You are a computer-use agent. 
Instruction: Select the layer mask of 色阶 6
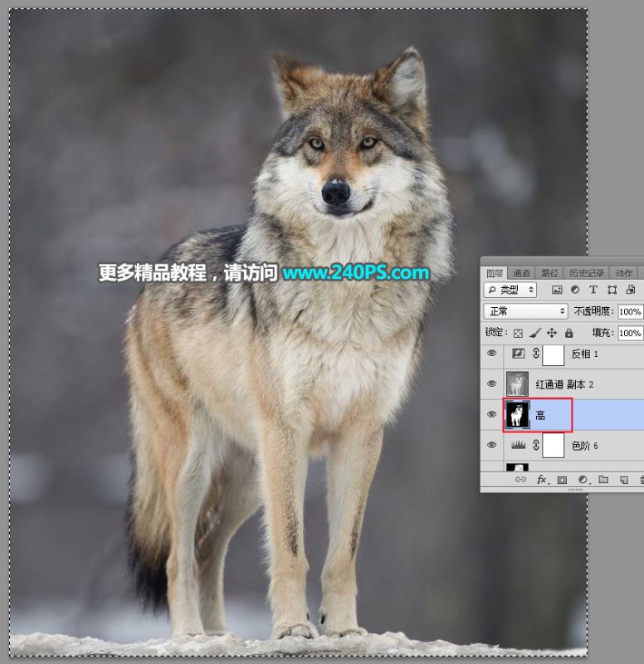(554, 446)
